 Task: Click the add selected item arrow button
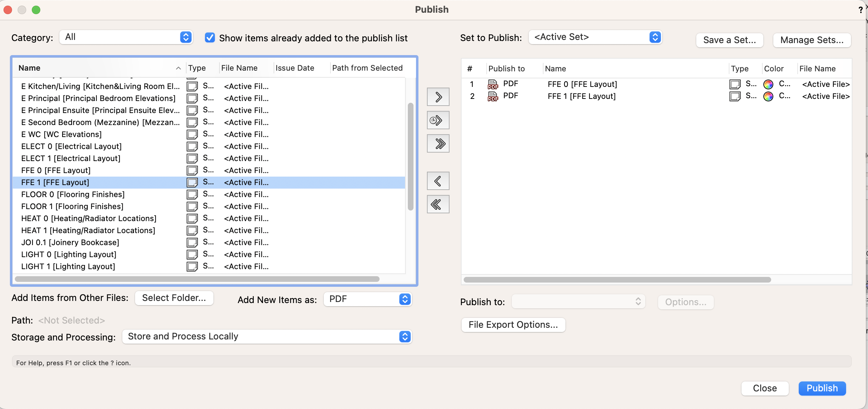pos(438,97)
